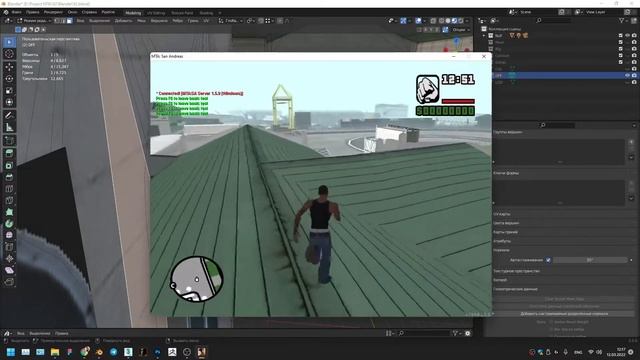This screenshot has width=640, height=360.
Task: Toggle proportional editing in viewport header
Action: point(280,20)
